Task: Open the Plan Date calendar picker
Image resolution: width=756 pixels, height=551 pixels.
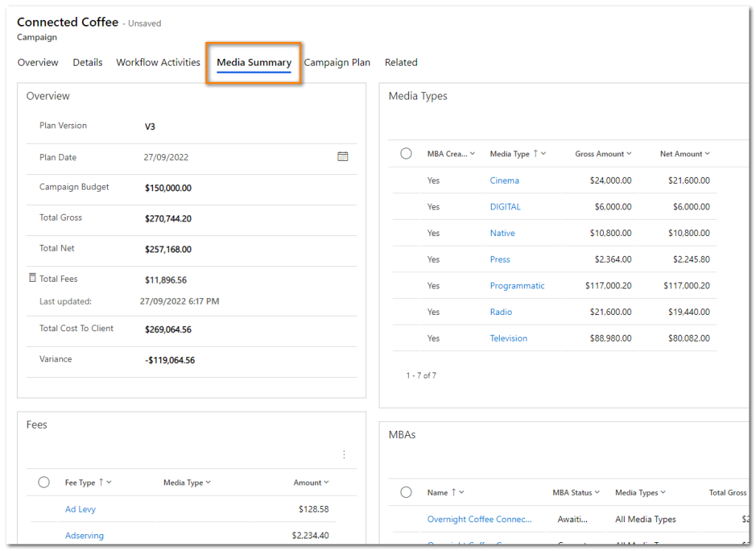Action: (343, 156)
